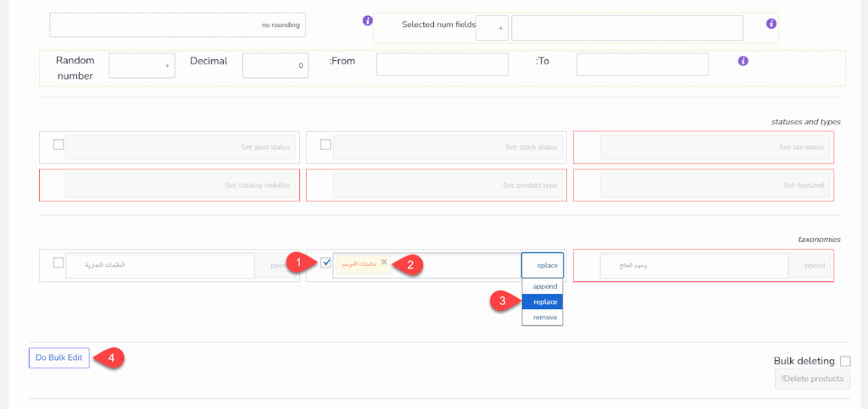This screenshot has height=409, width=868.
Task: Choose 'append' from the open dropdown list
Action: pos(545,286)
